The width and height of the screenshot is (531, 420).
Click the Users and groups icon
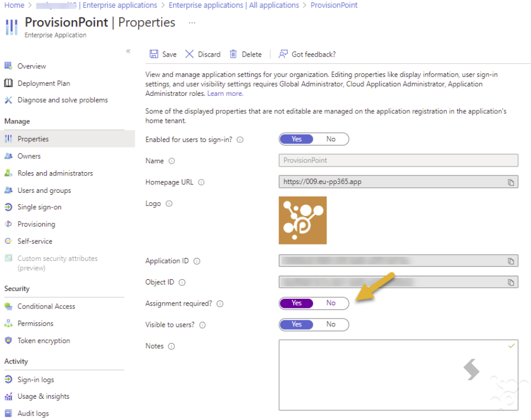pyautogui.click(x=8, y=190)
